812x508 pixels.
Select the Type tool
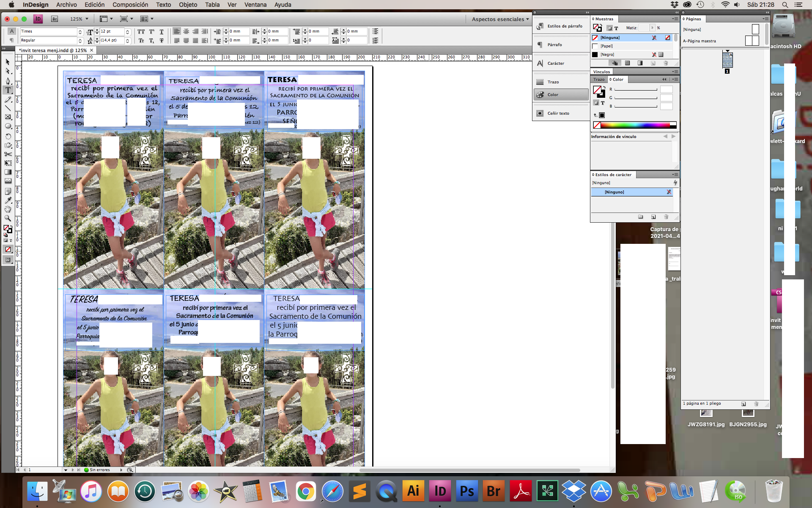click(8, 90)
